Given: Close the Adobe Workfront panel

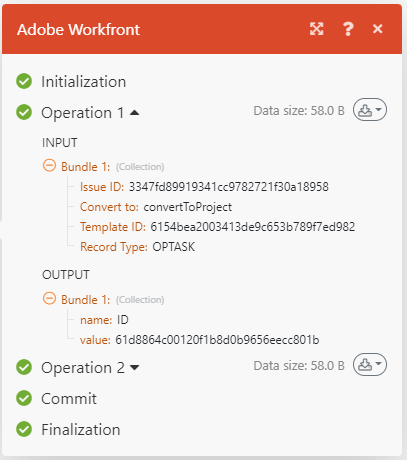Looking at the screenshot, I should point(378,29).
